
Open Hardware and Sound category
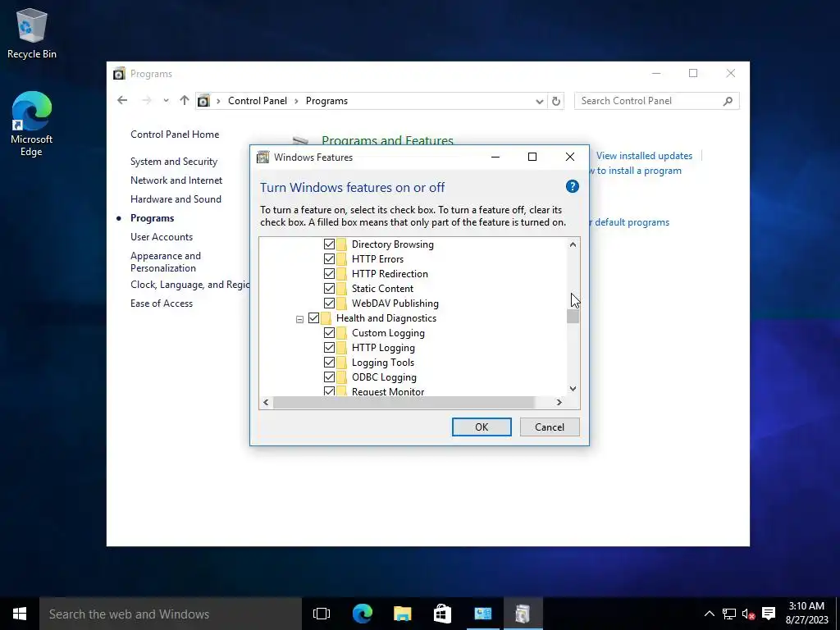176,199
